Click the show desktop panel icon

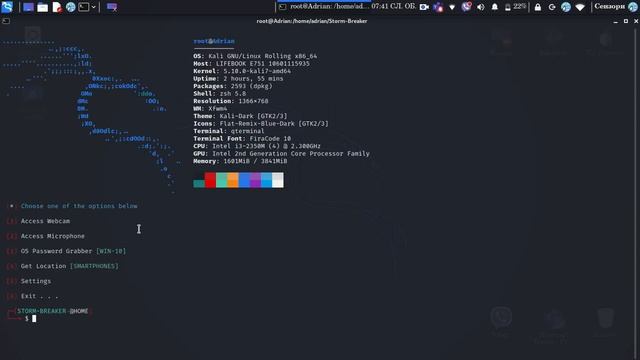pyautogui.click(x=28, y=7)
